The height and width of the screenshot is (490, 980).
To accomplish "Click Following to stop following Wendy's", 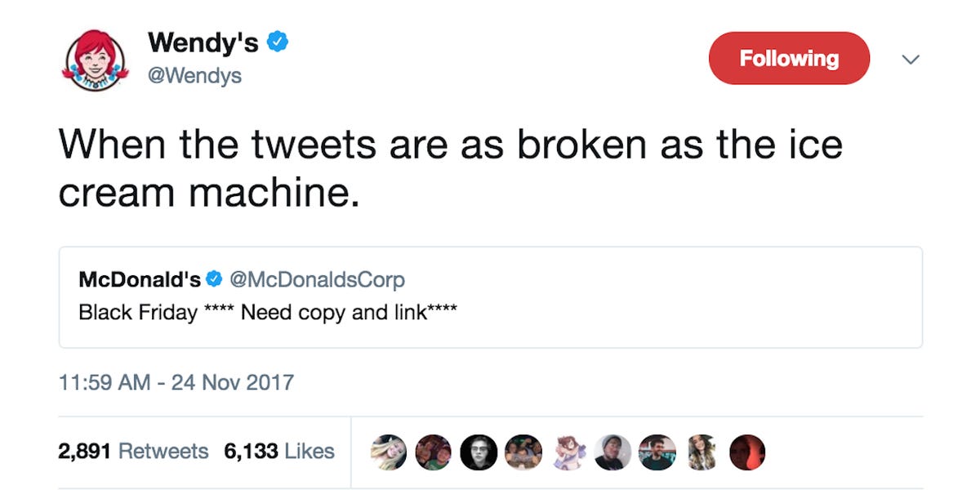I will point(789,57).
